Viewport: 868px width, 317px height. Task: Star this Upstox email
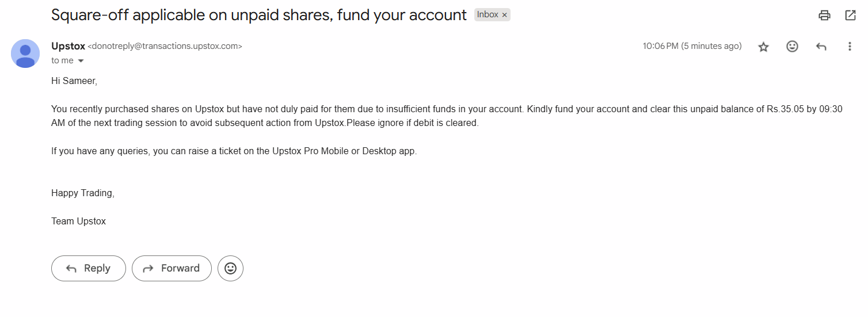tap(763, 47)
